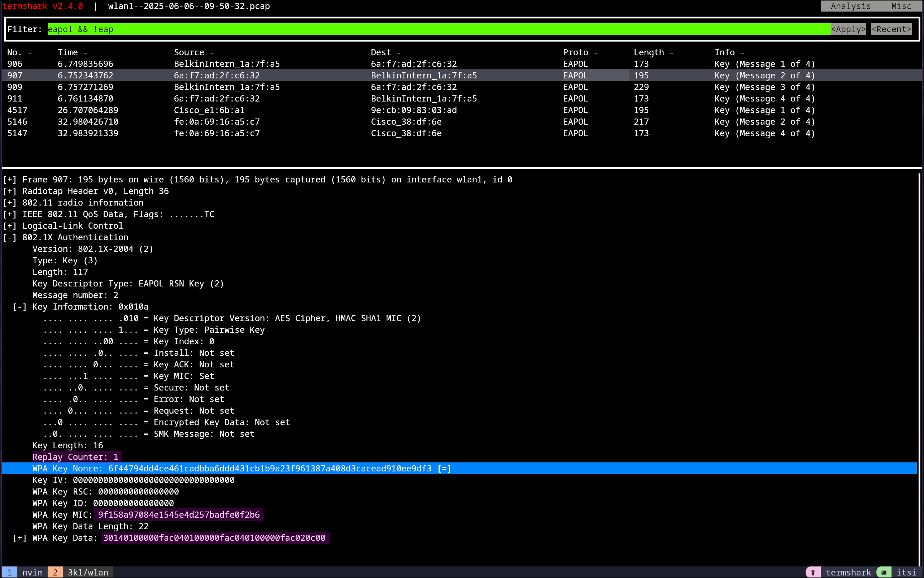Sort packets by Info column
The image size is (924, 578).
pyautogui.click(x=729, y=52)
